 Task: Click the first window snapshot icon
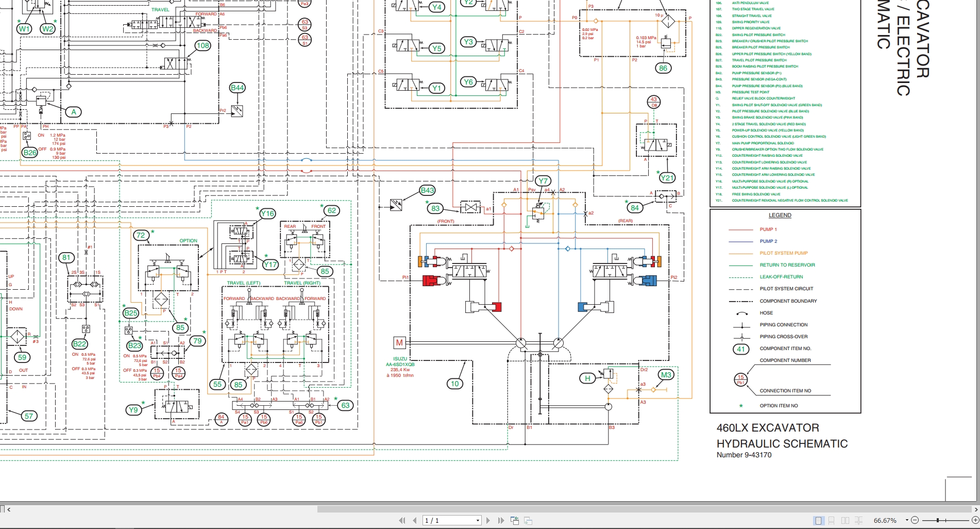tap(515, 521)
